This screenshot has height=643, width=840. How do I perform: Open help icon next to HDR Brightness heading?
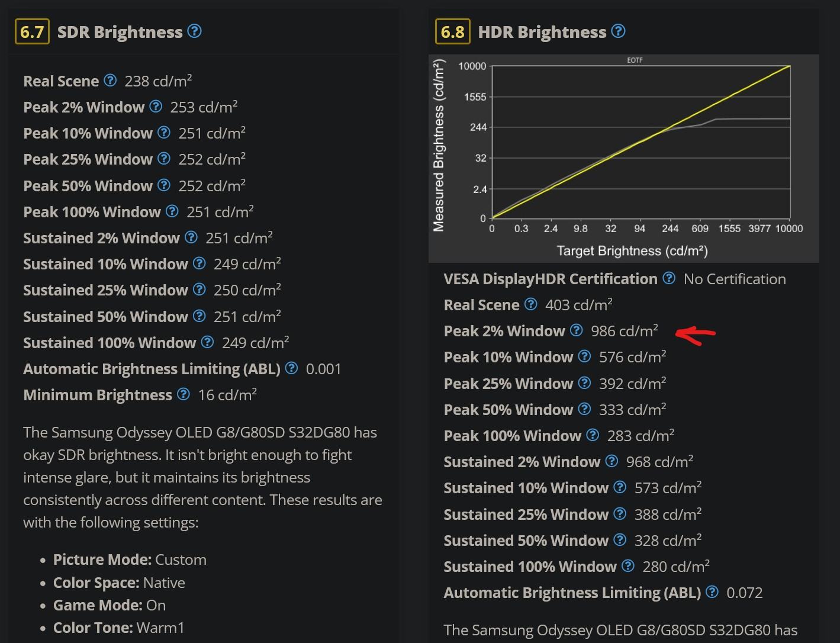(x=618, y=31)
